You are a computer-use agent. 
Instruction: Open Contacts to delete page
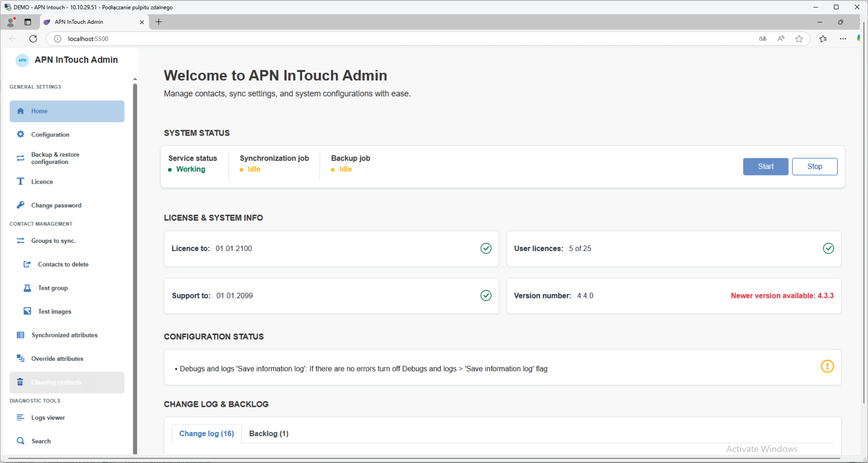click(x=70, y=264)
